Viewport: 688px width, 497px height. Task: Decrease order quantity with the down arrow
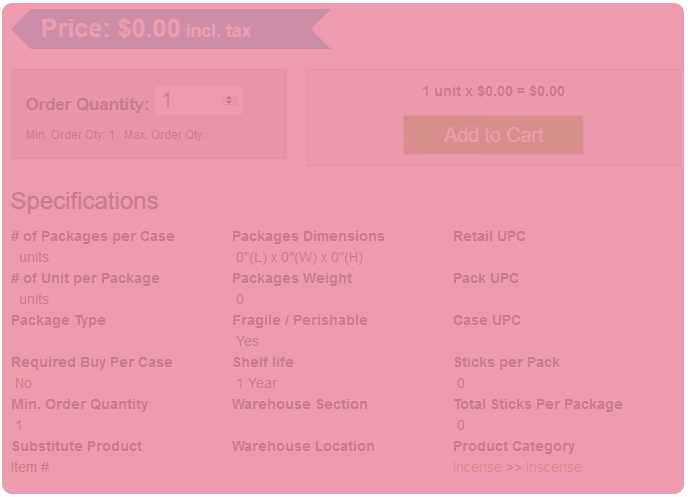[229, 103]
